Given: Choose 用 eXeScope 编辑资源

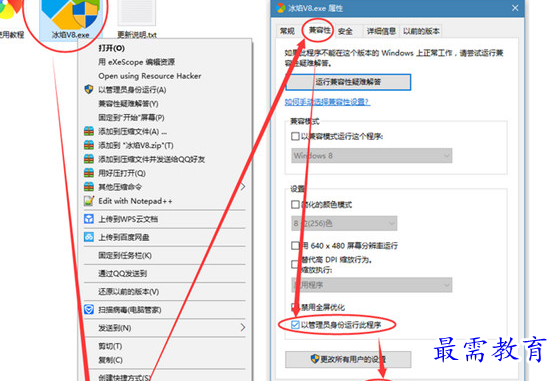Looking at the screenshot, I should pyautogui.click(x=137, y=62).
